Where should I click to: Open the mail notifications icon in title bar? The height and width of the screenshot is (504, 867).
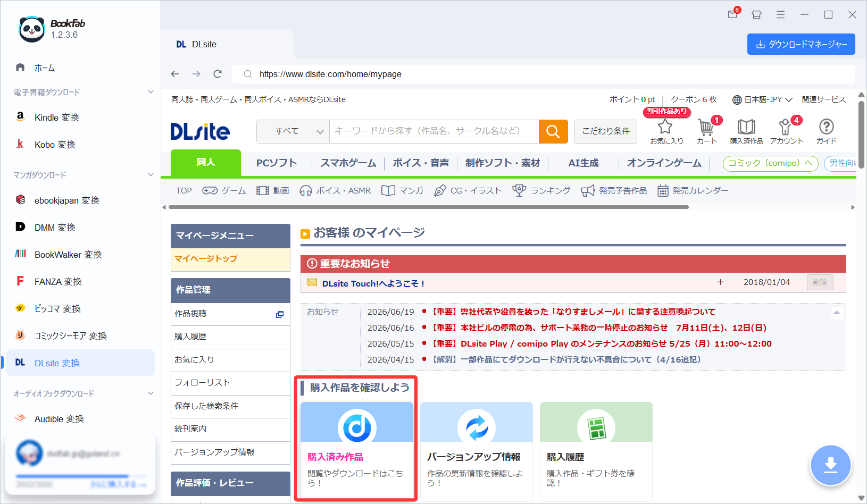(x=733, y=14)
